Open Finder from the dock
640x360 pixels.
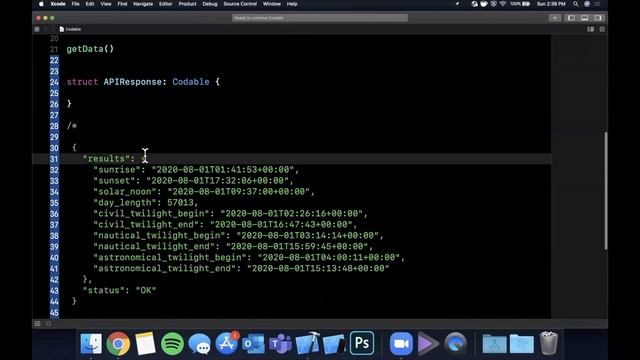coord(91,344)
